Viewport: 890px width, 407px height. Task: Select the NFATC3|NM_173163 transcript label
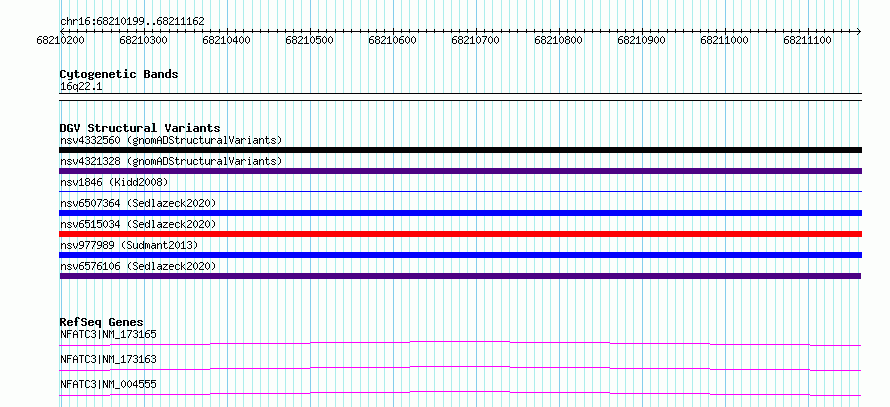(x=108, y=359)
